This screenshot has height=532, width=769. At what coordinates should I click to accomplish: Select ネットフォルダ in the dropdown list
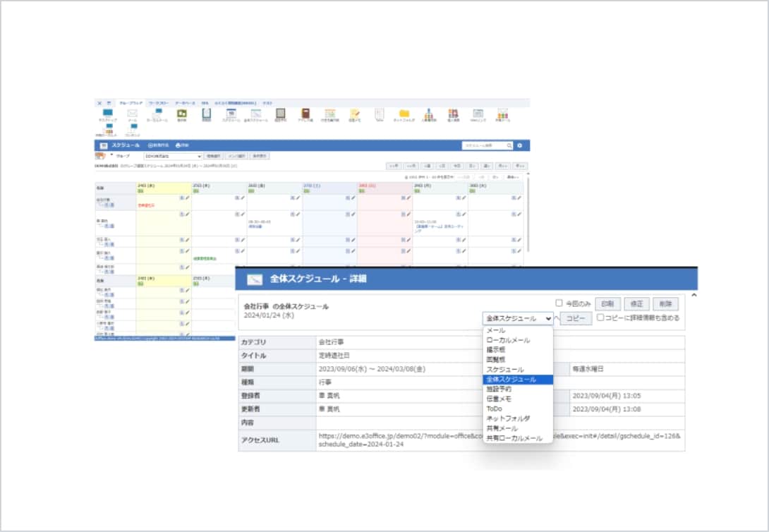517,418
